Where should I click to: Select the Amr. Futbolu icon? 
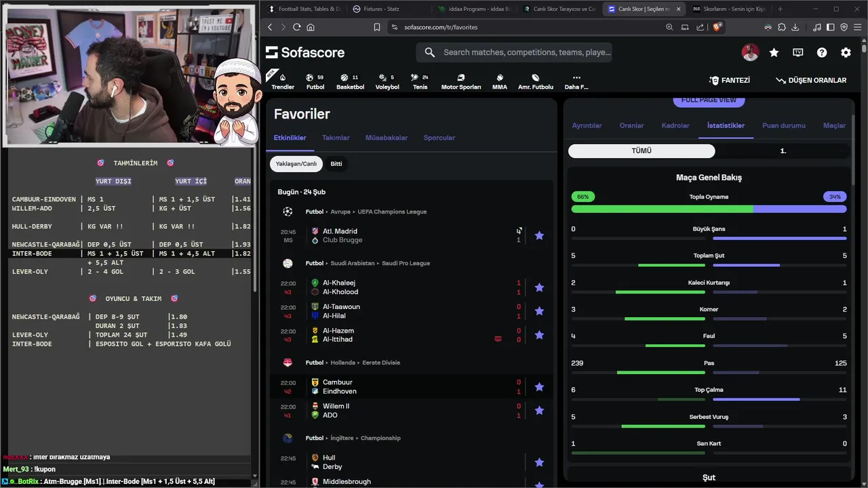point(536,81)
